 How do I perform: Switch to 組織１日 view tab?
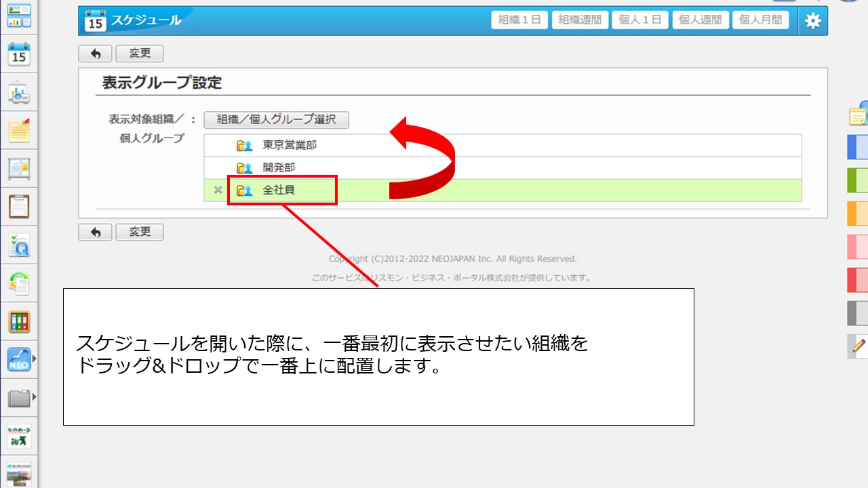[x=519, y=20]
